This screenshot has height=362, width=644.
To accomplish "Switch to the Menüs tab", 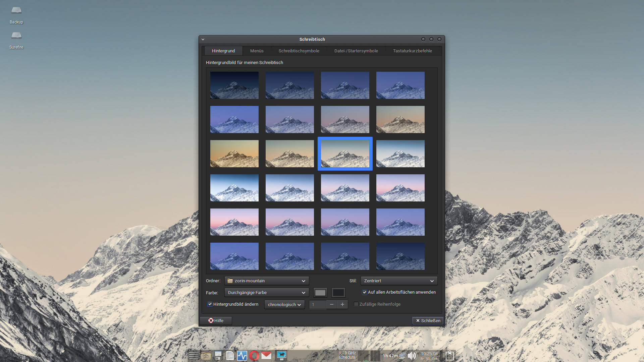I will pyautogui.click(x=257, y=51).
